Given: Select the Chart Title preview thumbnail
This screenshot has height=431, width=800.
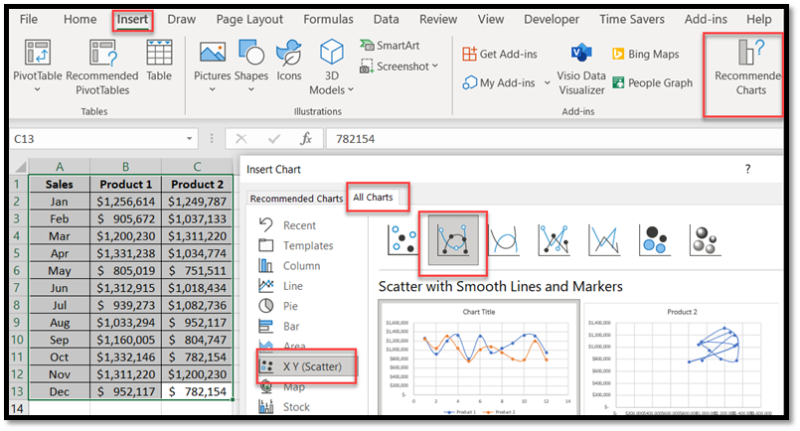Looking at the screenshot, I should pyautogui.click(x=479, y=357).
